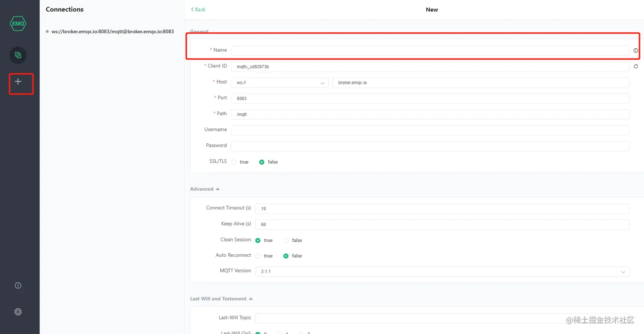Viewport: 644px width, 334px height.
Task: Collapse the Last Will and Testament section
Action: (221, 299)
